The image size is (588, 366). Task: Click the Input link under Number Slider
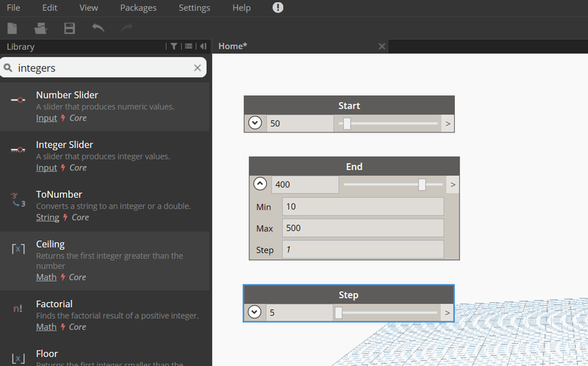[x=46, y=118]
